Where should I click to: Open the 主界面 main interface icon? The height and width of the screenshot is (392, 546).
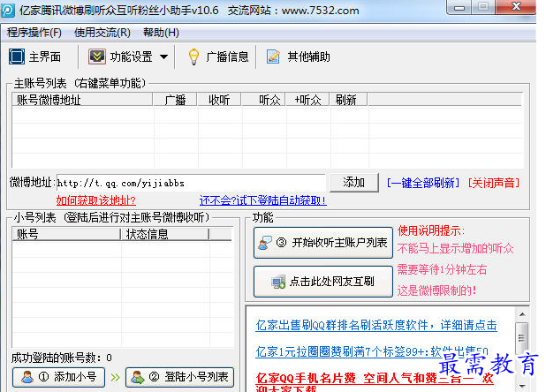click(17, 57)
